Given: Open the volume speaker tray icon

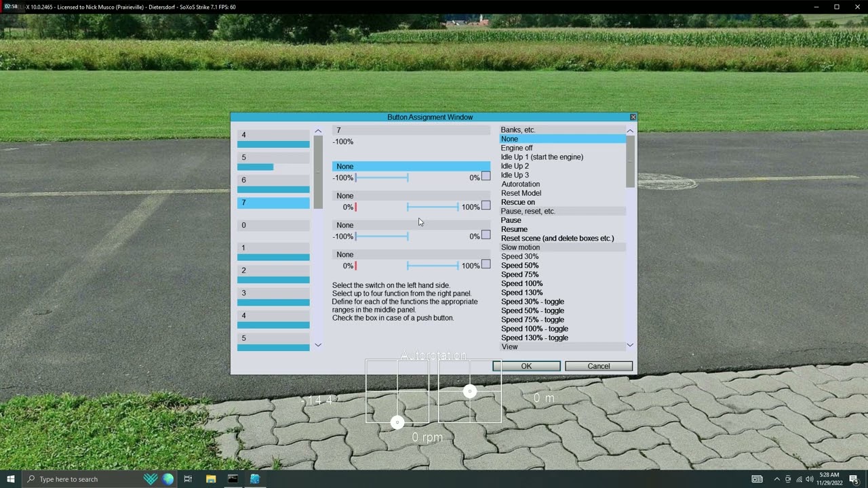Looking at the screenshot, I should 810,479.
